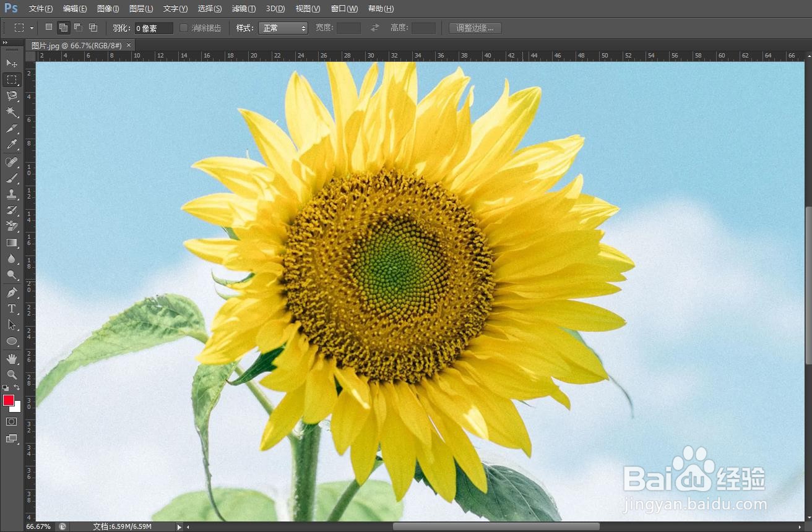This screenshot has width=812, height=532.
Task: Click the status bar preview icon
Action: coord(63,526)
